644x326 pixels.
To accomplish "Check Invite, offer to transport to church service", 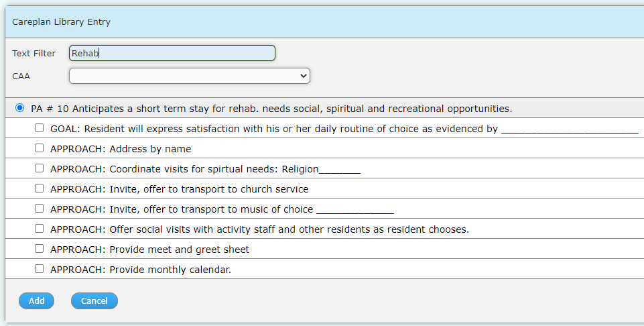I will (39, 188).
